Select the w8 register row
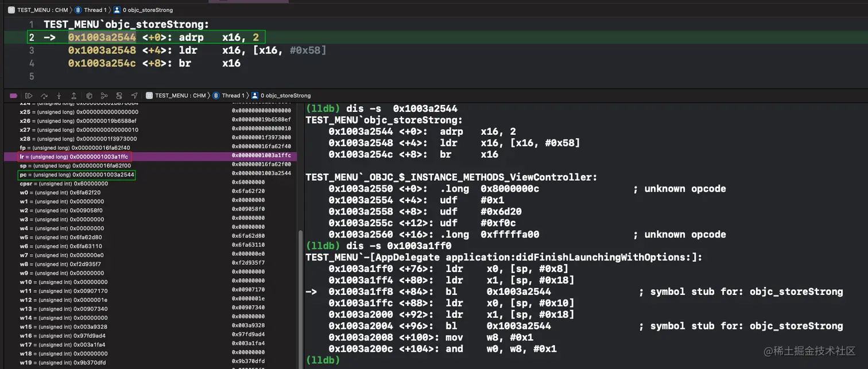This screenshot has width=868, height=369. pyautogui.click(x=149, y=264)
